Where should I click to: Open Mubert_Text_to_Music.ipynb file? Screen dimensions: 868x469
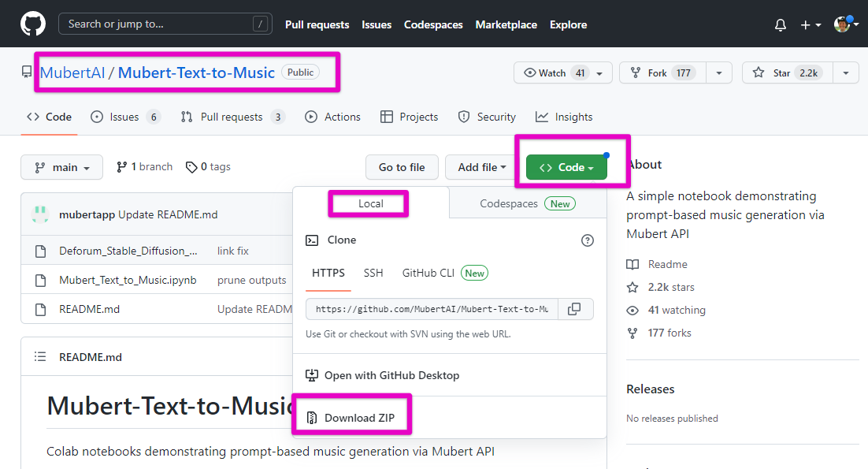[x=128, y=280]
